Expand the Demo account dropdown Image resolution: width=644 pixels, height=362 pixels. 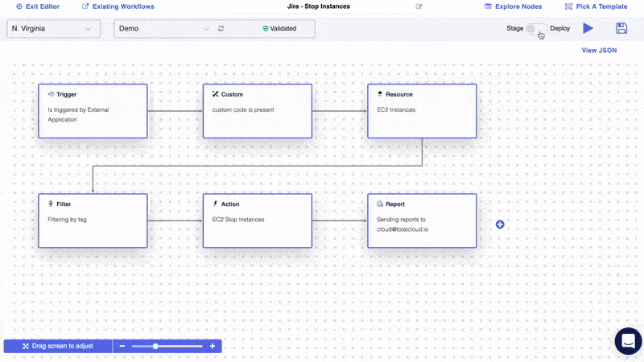[x=164, y=29]
